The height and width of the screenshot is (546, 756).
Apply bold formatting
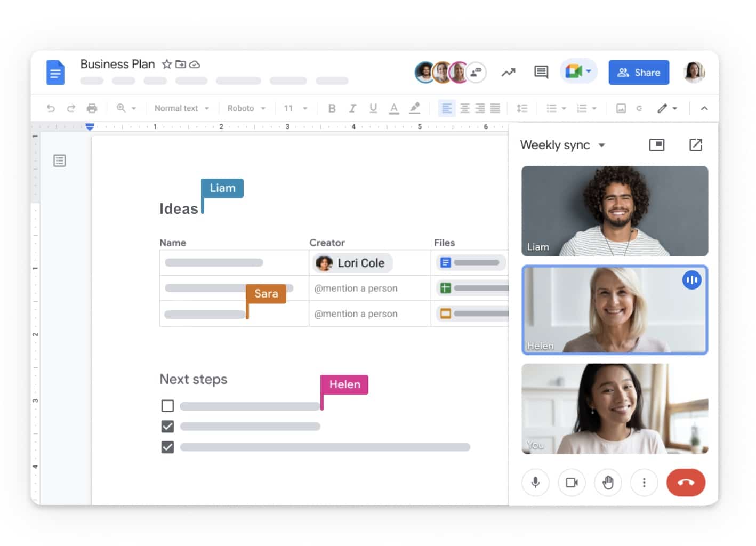pyautogui.click(x=332, y=108)
